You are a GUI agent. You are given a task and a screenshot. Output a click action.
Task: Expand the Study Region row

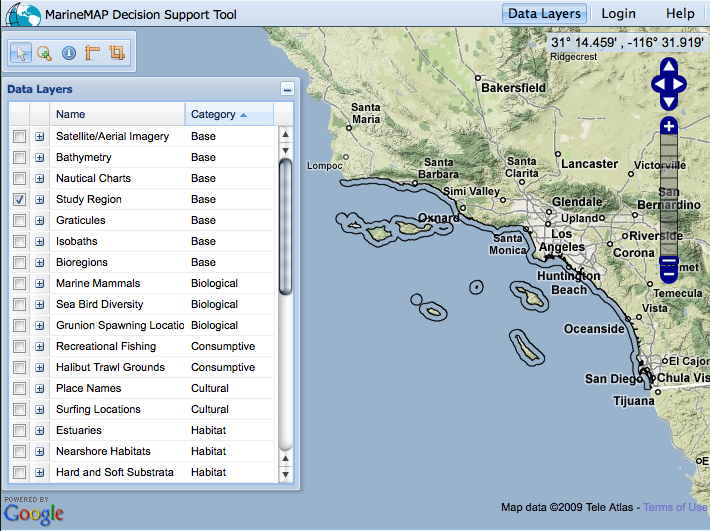(40, 199)
